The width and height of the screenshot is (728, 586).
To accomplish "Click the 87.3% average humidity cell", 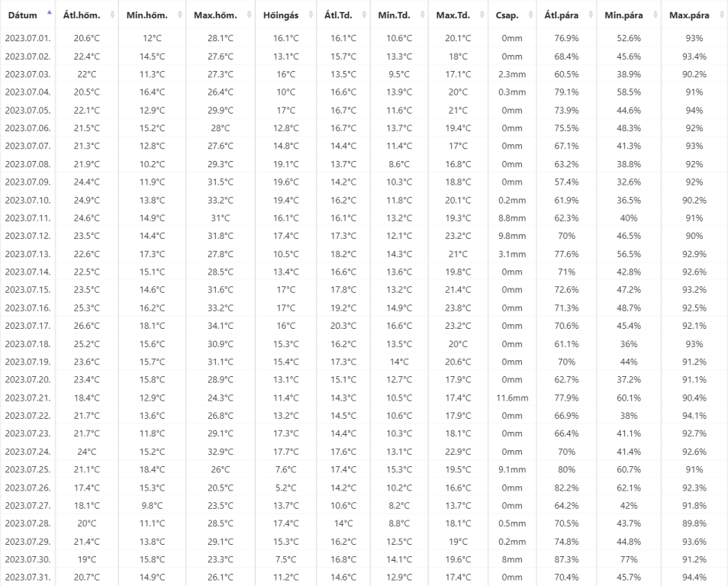I will 567,559.
